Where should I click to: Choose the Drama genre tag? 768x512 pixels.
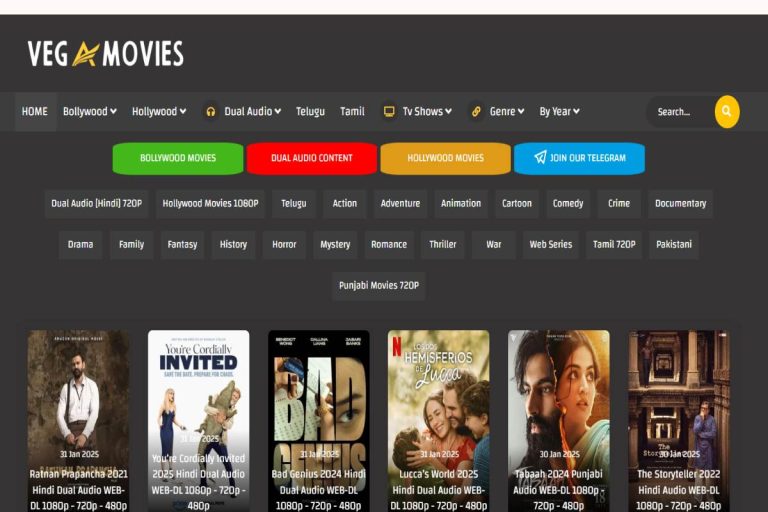pos(80,244)
